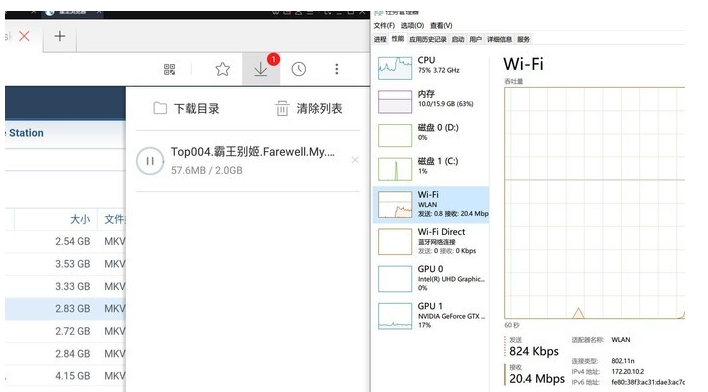Viewport: 708px width, 392px height.
Task: Click the 20.4 Mbps receive value
Action: pyautogui.click(x=537, y=379)
